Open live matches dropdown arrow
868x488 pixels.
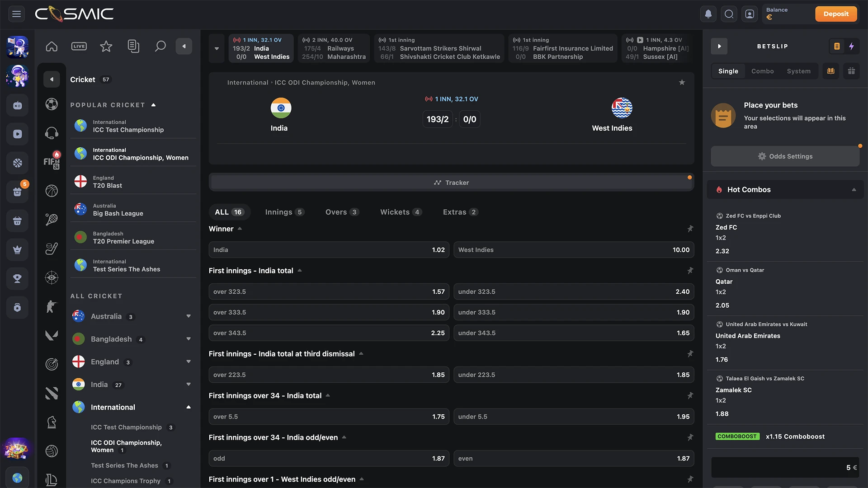click(x=217, y=48)
